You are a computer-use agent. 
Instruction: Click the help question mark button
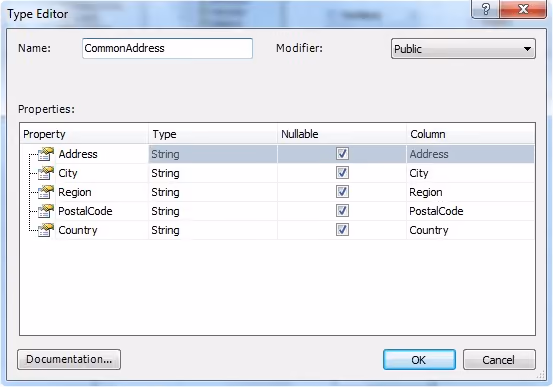tap(485, 9)
